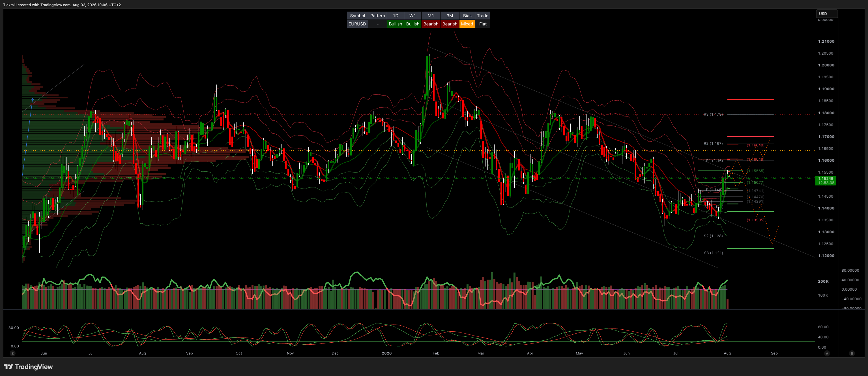
Task: Click the R1 (1.16) pivot label
Action: coord(714,161)
